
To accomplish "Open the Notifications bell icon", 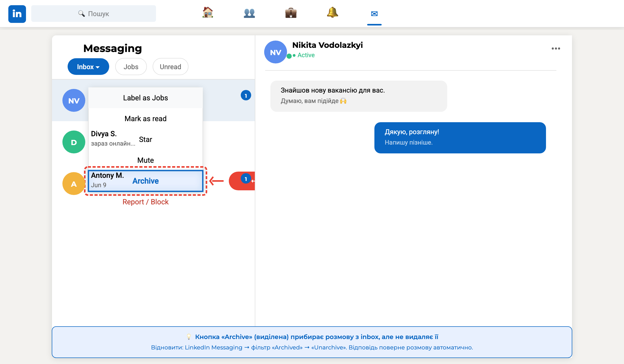I will 333,13.
